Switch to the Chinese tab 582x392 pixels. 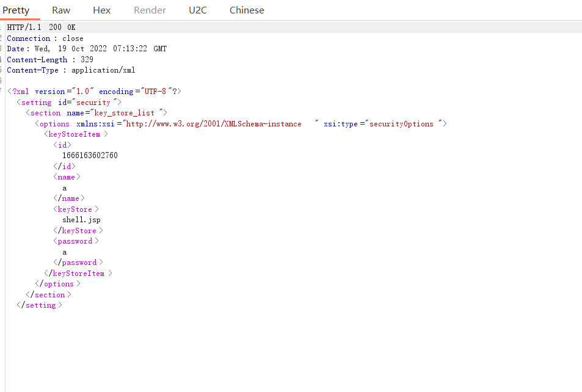247,10
